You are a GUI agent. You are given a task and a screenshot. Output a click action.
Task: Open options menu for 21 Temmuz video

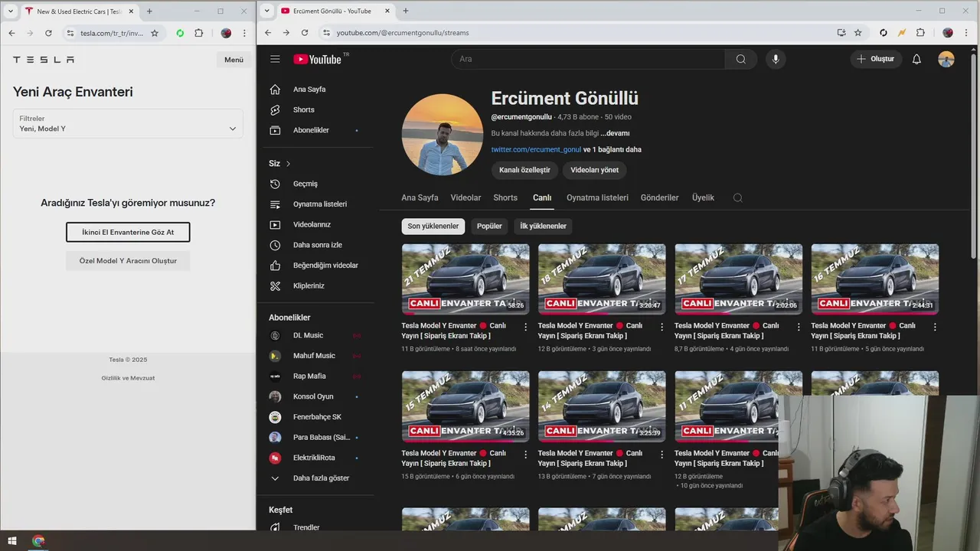(525, 327)
